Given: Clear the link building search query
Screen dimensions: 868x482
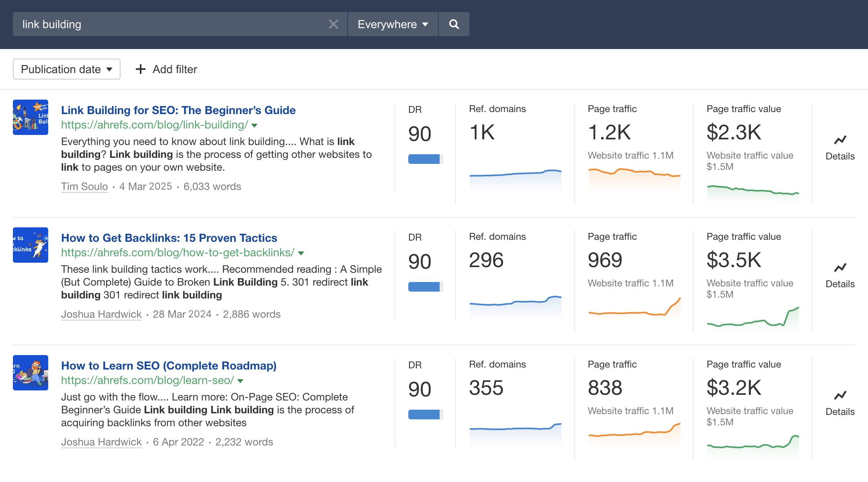Looking at the screenshot, I should [333, 24].
